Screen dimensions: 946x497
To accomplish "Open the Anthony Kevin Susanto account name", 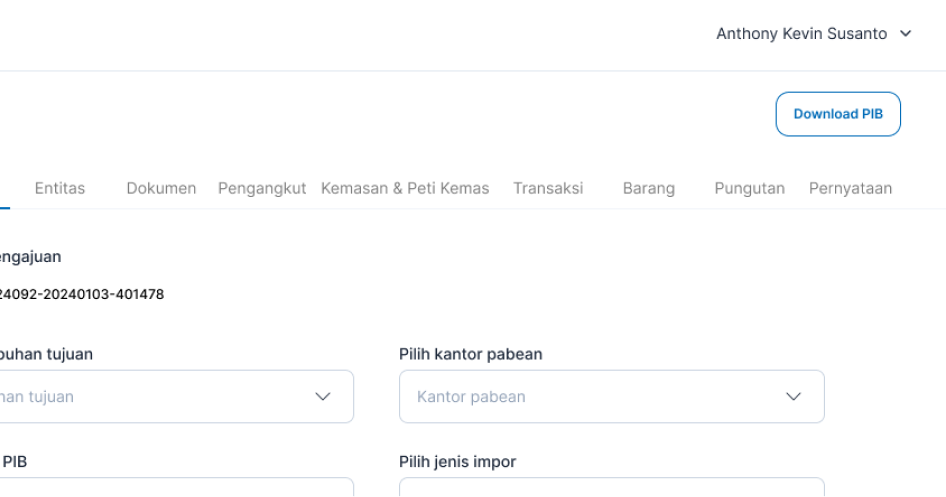I will 801,34.
